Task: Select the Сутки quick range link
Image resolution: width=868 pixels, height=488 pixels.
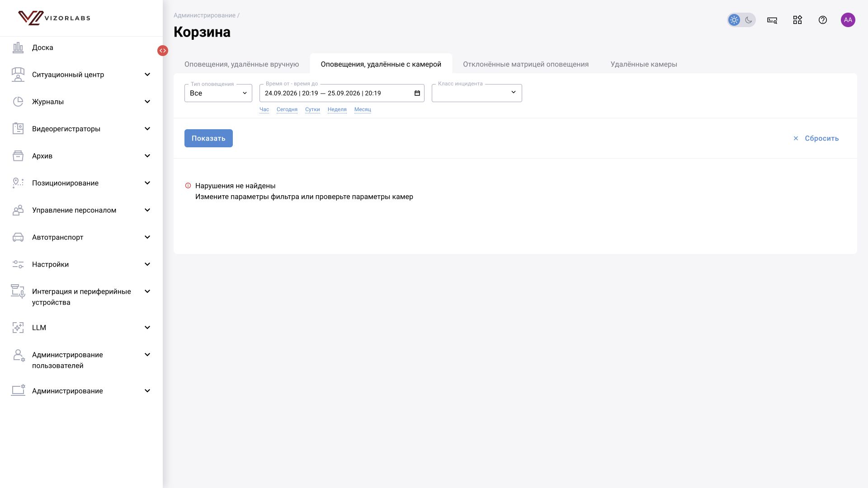Action: 312,109
